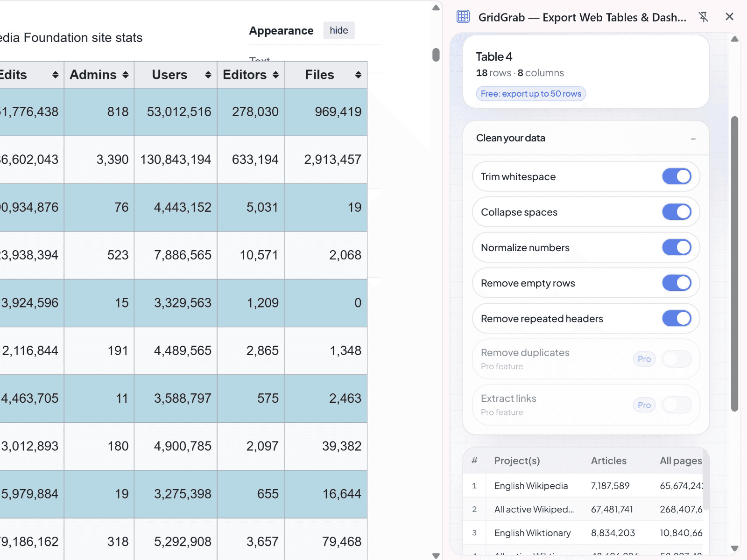Click the 67,481,741 articles cell
Image resolution: width=747 pixels, height=560 pixels.
click(x=612, y=509)
